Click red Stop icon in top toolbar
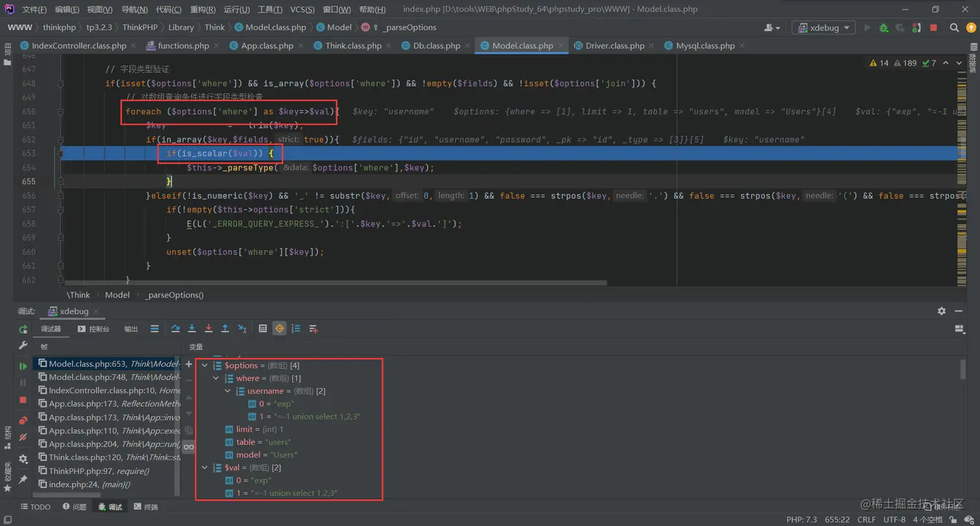Screen dimensions: 980x526 tap(933, 28)
